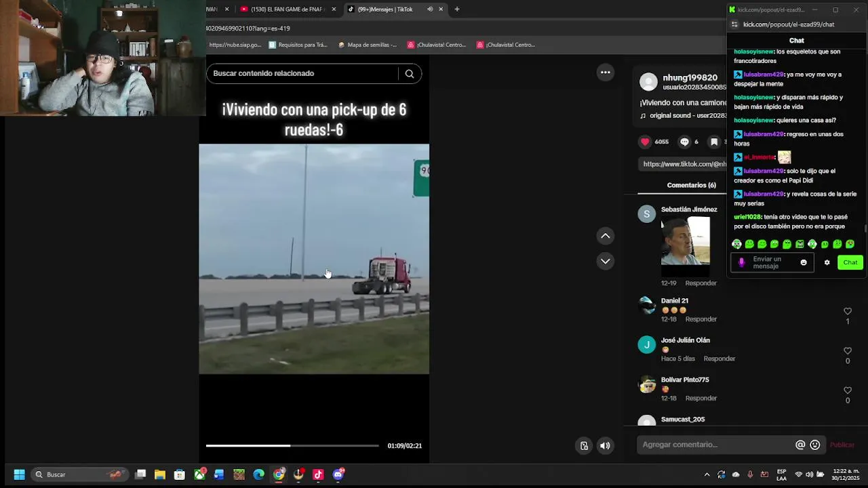Click uriel1028 username in Kick chat
The image size is (868, 488).
(x=747, y=217)
